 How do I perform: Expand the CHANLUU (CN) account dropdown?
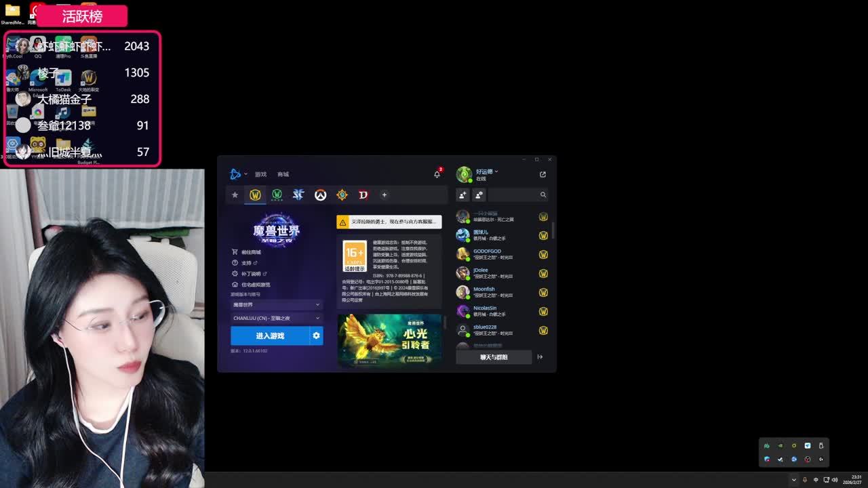click(x=276, y=318)
